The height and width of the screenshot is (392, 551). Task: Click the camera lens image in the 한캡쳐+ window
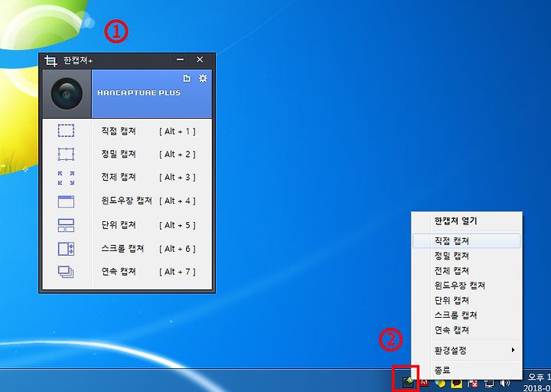tap(67, 93)
